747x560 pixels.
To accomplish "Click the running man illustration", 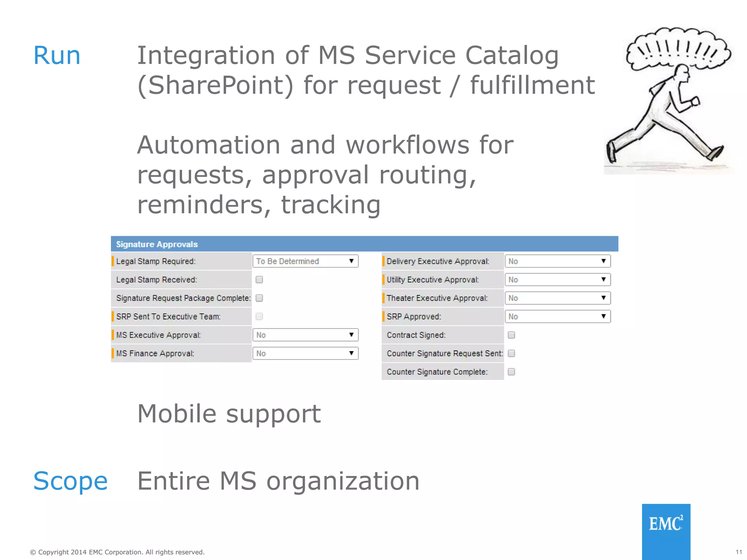I will (669, 100).
